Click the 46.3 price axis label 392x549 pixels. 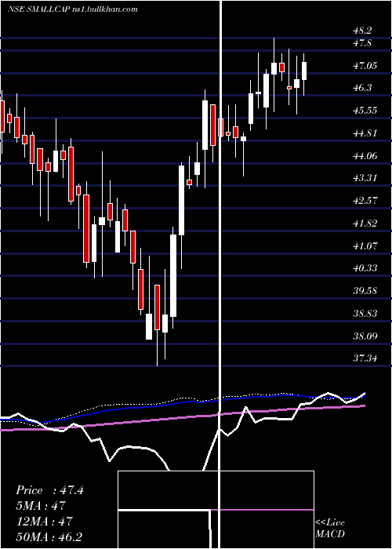coord(362,88)
